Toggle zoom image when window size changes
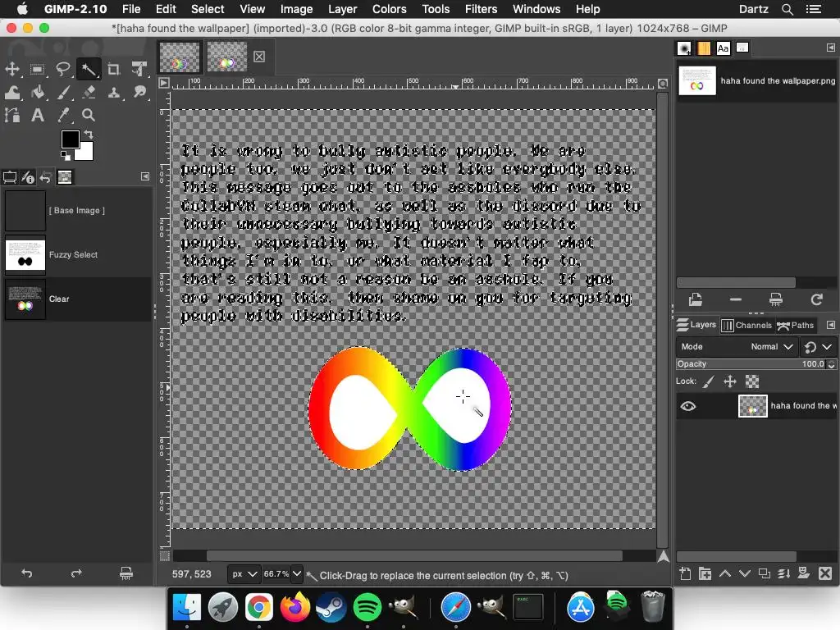The image size is (840, 630). [x=663, y=84]
